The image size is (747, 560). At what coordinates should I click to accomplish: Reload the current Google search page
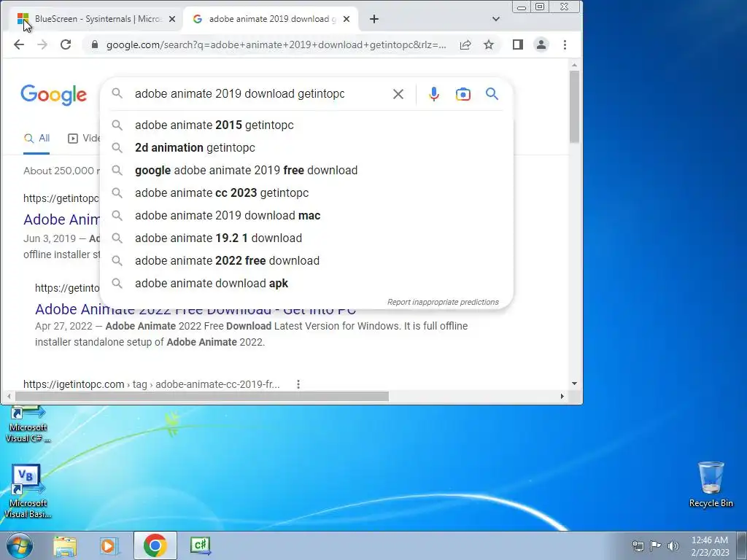pos(66,44)
